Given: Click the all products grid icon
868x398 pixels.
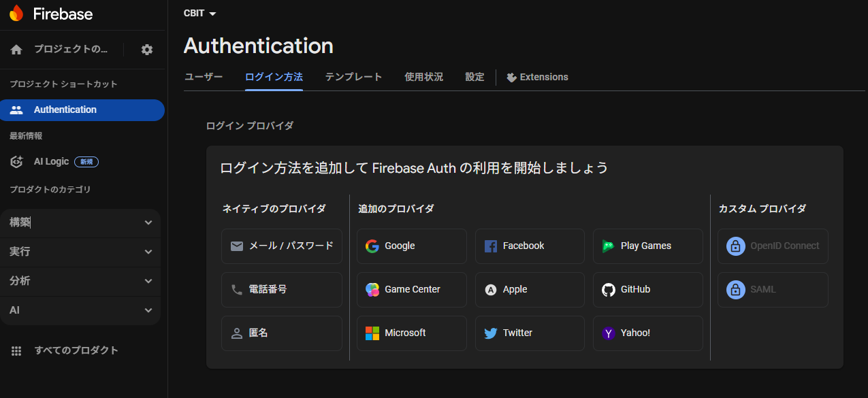Looking at the screenshot, I should [16, 350].
